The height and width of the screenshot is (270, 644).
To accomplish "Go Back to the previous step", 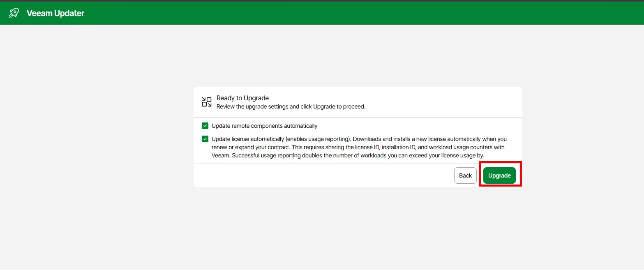I will coord(465,175).
